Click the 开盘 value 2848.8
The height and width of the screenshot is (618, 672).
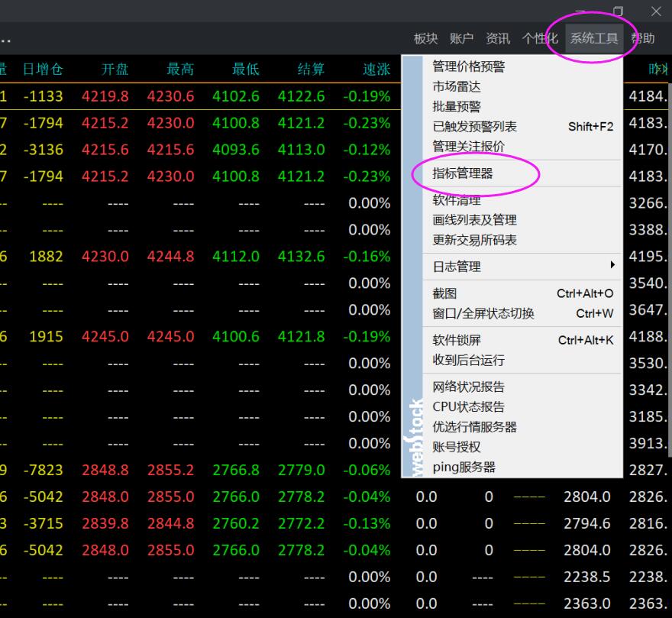coord(105,471)
